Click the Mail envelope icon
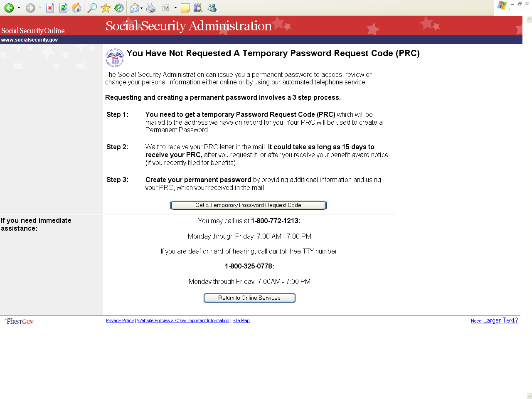The width and height of the screenshot is (532, 399). pos(134,8)
